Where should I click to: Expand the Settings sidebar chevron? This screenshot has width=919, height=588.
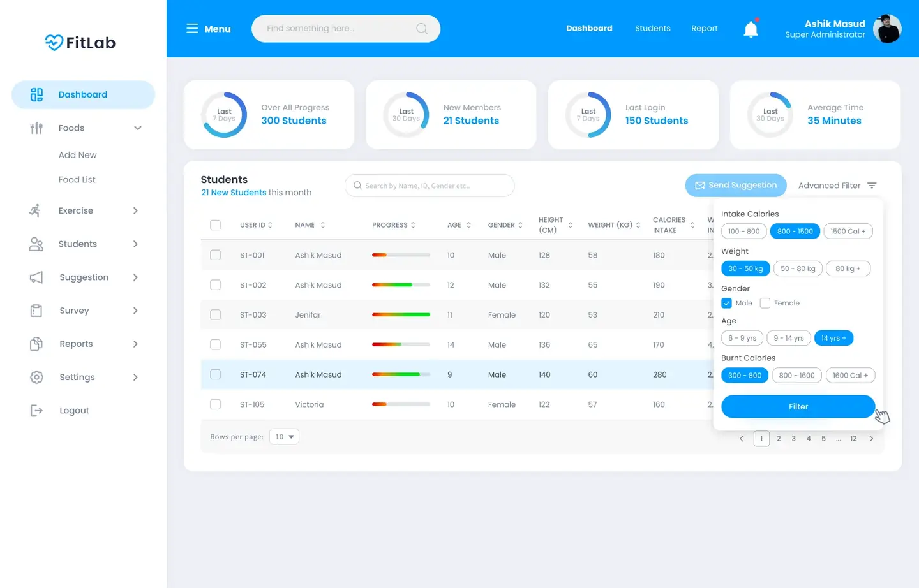tap(135, 377)
